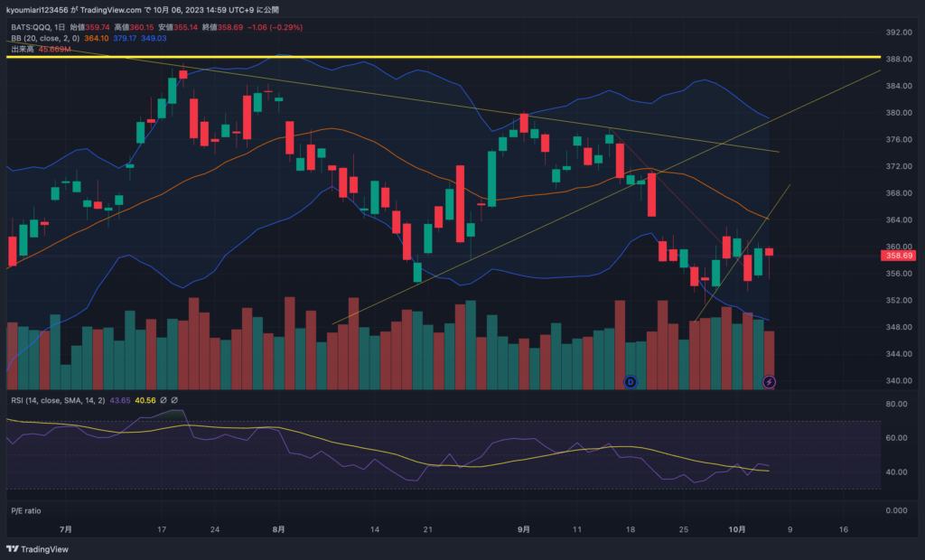Image resolution: width=925 pixels, height=560 pixels.
Task: Click the TradingView logo at bottom
Action: [37, 549]
